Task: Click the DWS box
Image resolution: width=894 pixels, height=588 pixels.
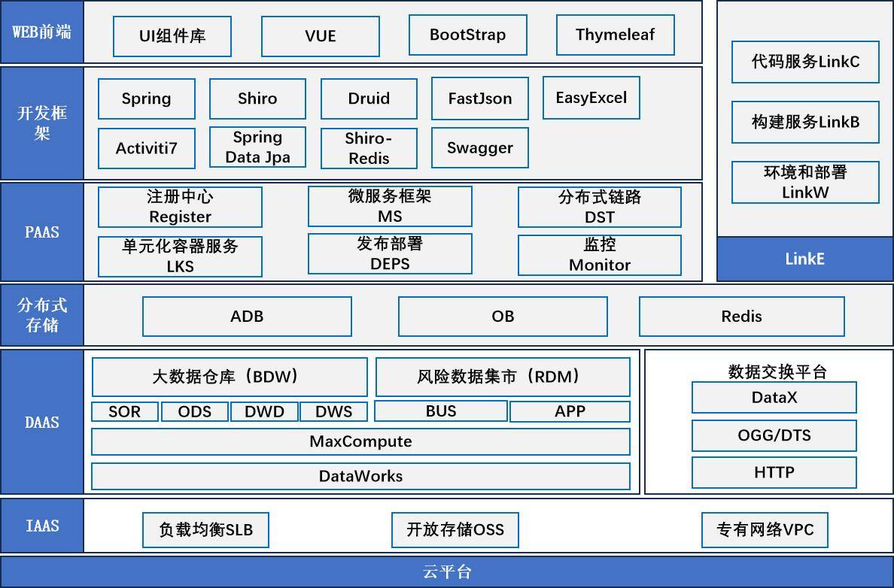Action: pyautogui.click(x=334, y=411)
